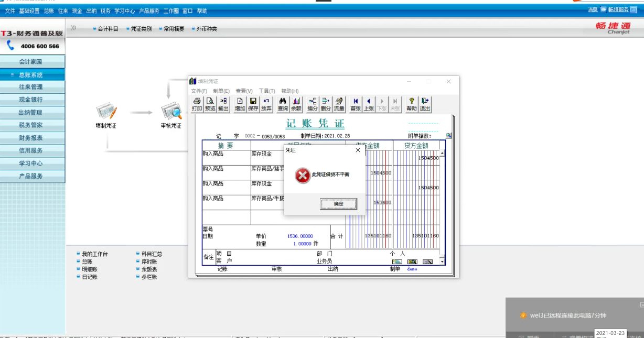Click the 插分 insert entry button
Viewport: 644px width, 338px height.
click(x=313, y=104)
